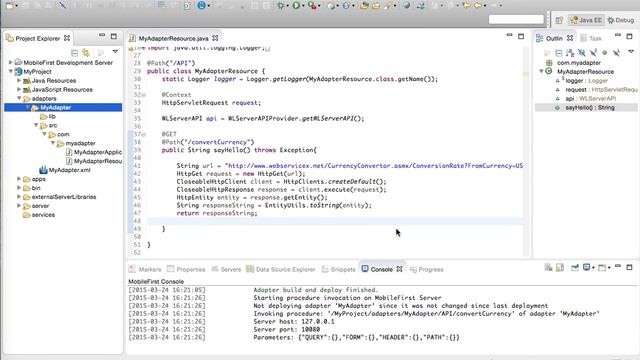Expand the apps folder
640x360 pixels.
point(19,178)
